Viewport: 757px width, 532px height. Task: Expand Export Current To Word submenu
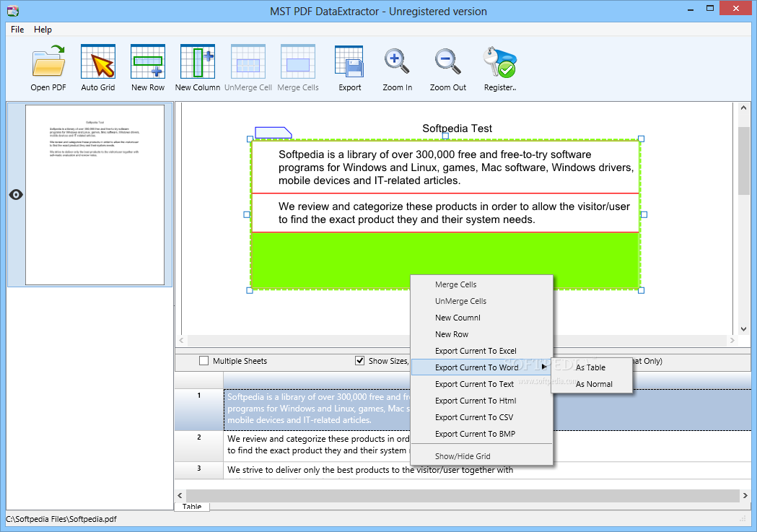(x=481, y=367)
